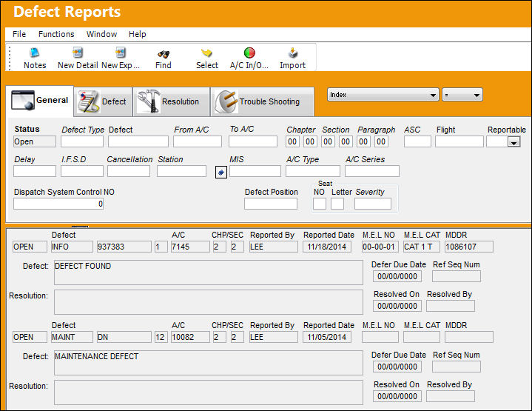Click the Seat Letter input field

337,204
